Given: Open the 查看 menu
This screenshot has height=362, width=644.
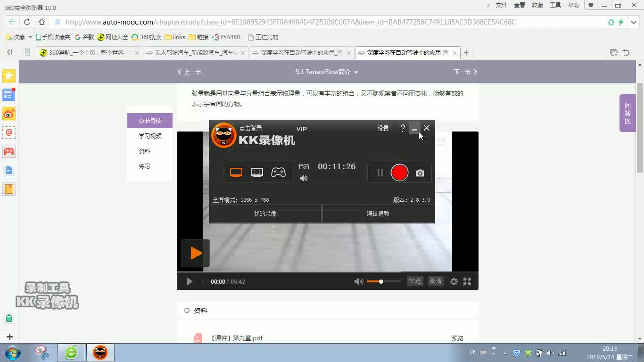Looking at the screenshot, I should pyautogui.click(x=520, y=5).
